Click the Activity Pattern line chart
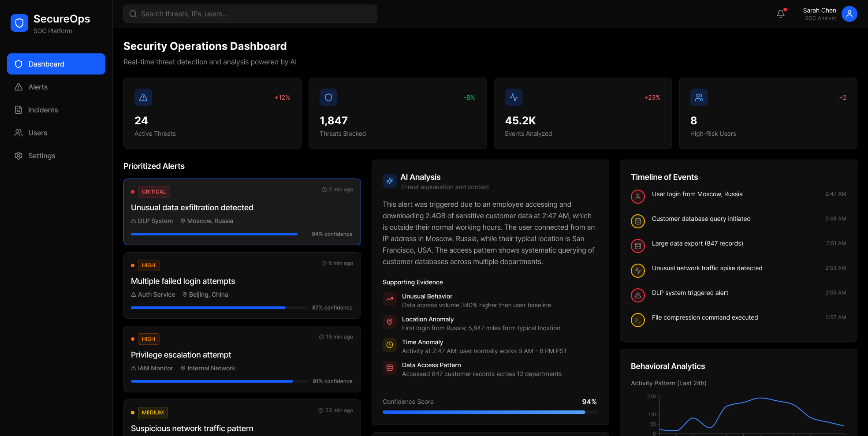The height and width of the screenshot is (436, 868). pyautogui.click(x=745, y=414)
